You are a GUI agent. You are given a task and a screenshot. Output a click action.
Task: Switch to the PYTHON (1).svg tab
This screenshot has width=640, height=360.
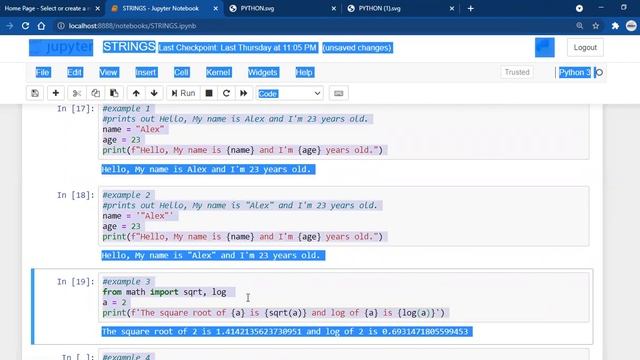(x=400, y=9)
